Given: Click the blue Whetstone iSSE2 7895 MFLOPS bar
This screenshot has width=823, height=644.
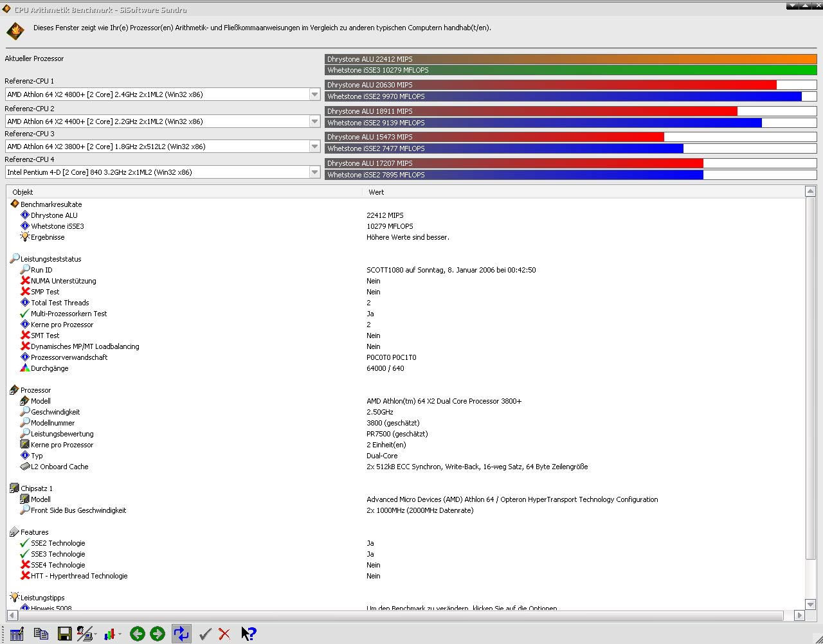Looking at the screenshot, I should click(514, 175).
